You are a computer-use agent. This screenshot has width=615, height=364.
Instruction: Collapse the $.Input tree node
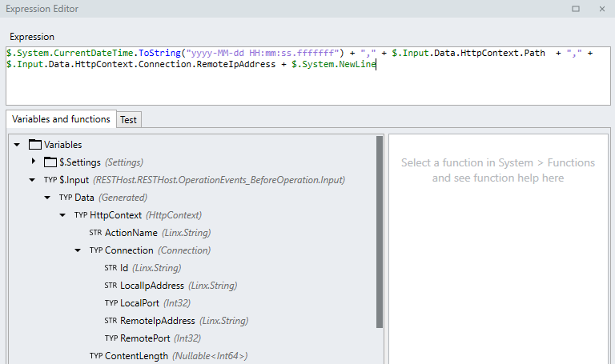[32, 180]
